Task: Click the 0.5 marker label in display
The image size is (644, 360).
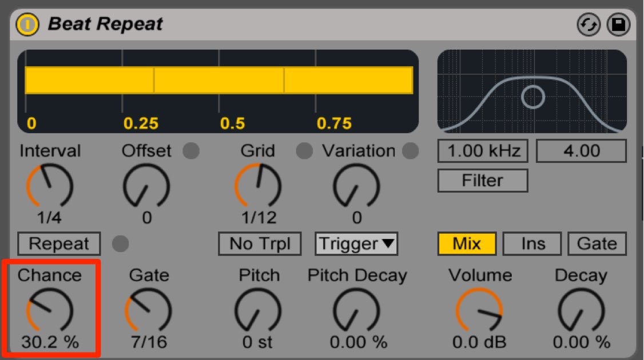Action: pyautogui.click(x=232, y=123)
